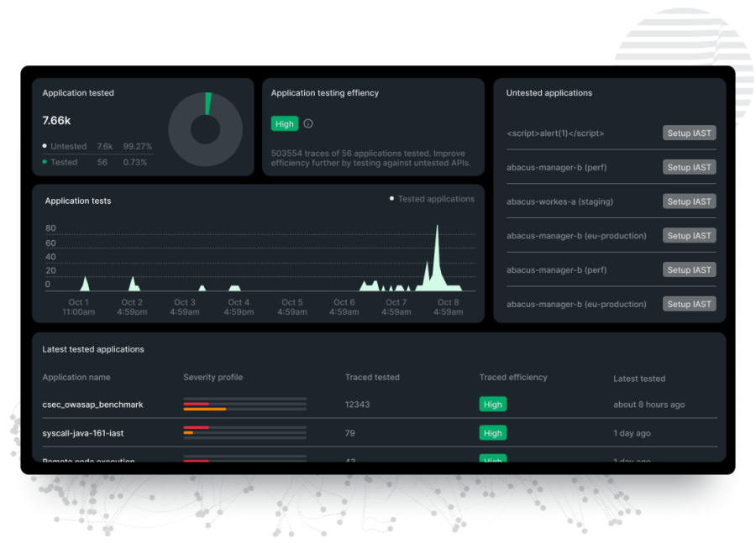This screenshot has width=756, height=543.
Task: Click Setup IAST for the script alert application
Action: 689,133
